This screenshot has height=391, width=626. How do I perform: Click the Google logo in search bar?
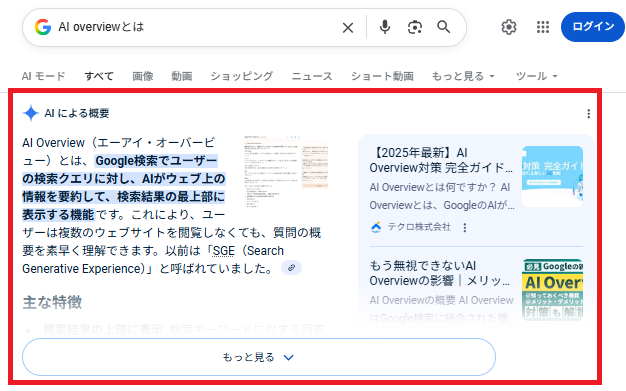(x=43, y=27)
